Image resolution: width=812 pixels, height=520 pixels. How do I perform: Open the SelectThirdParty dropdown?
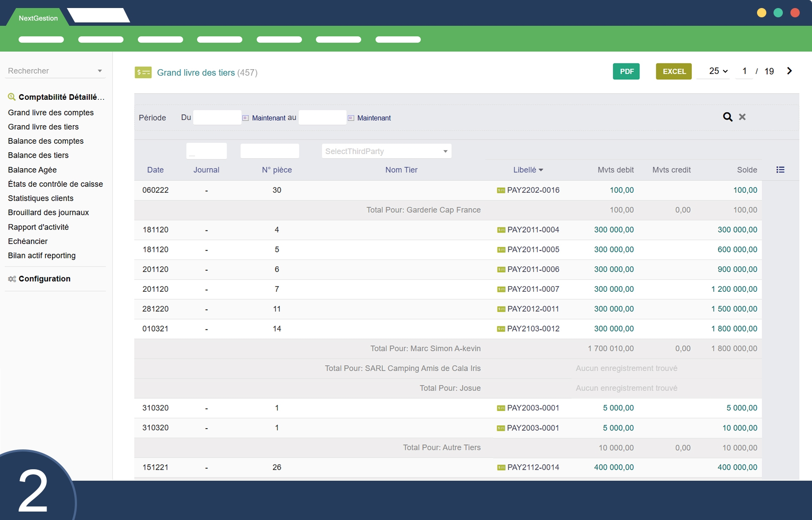point(386,151)
